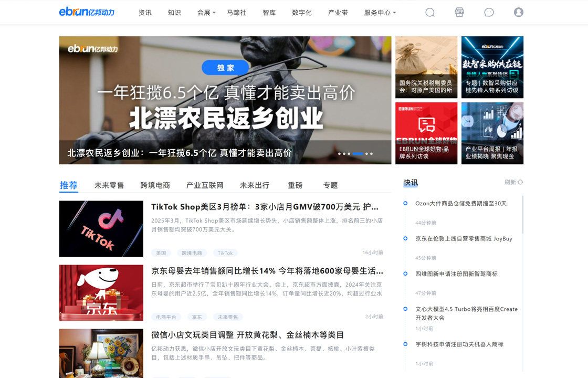Open the 知识 nav menu item
This screenshot has height=378, width=588.
174,13
